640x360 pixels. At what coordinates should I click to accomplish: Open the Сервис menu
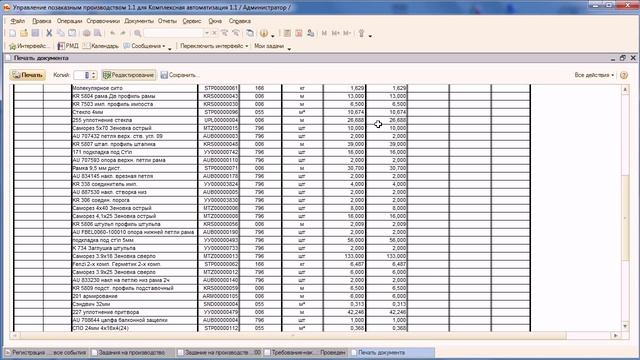(192, 21)
